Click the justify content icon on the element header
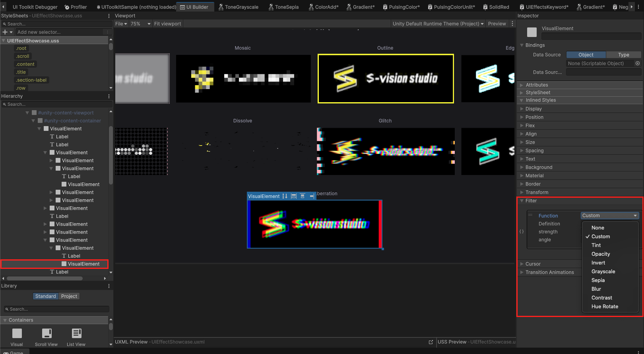644x354 pixels. pos(303,196)
